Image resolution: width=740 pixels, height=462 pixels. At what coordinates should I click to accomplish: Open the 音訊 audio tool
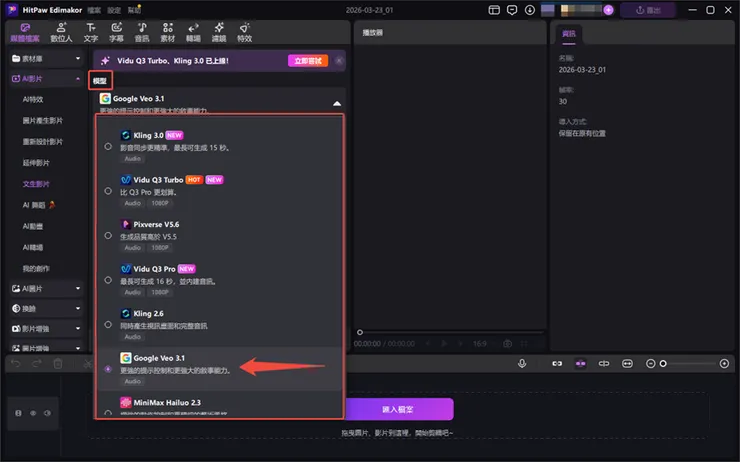[x=142, y=32]
